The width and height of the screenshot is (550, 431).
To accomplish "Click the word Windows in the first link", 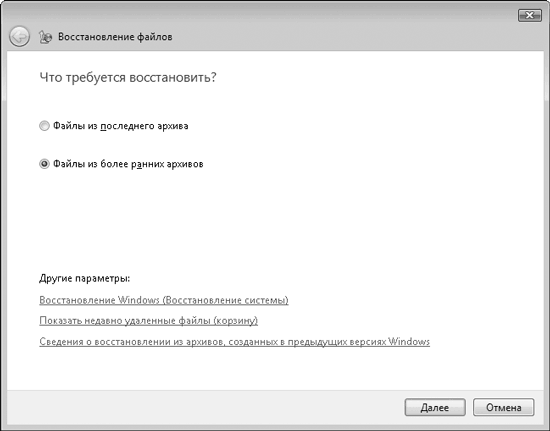I will (139, 300).
